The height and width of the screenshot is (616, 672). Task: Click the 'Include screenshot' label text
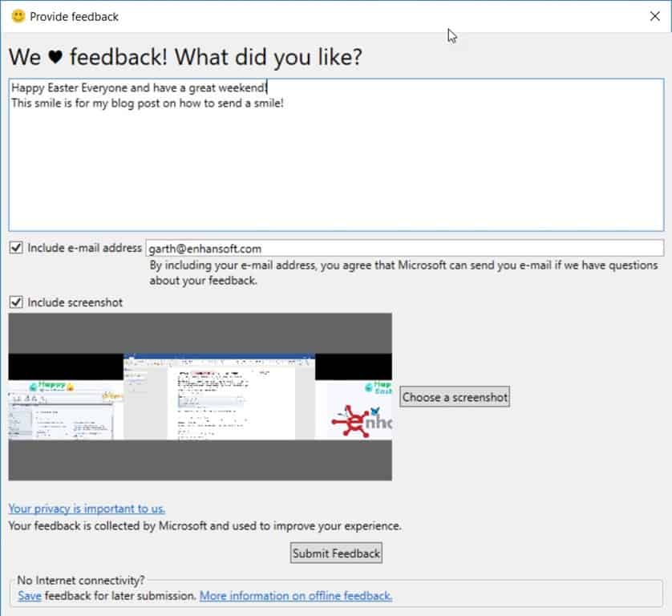click(x=75, y=302)
